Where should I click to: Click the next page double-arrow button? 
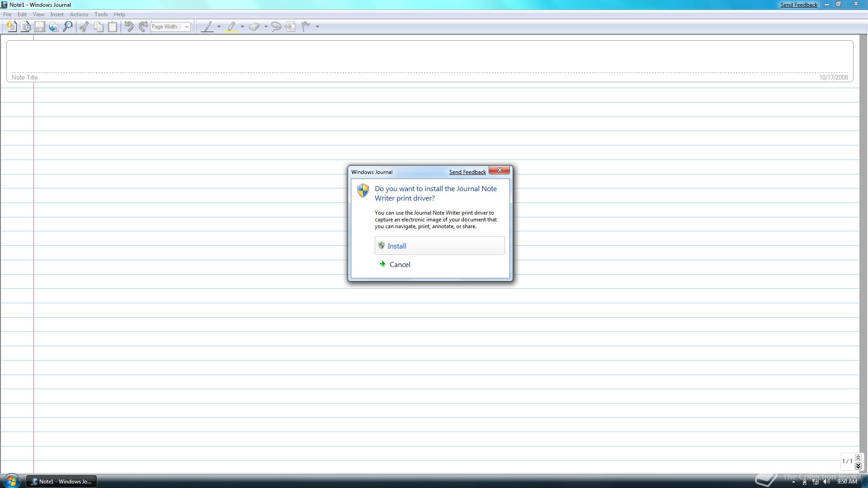[858, 466]
